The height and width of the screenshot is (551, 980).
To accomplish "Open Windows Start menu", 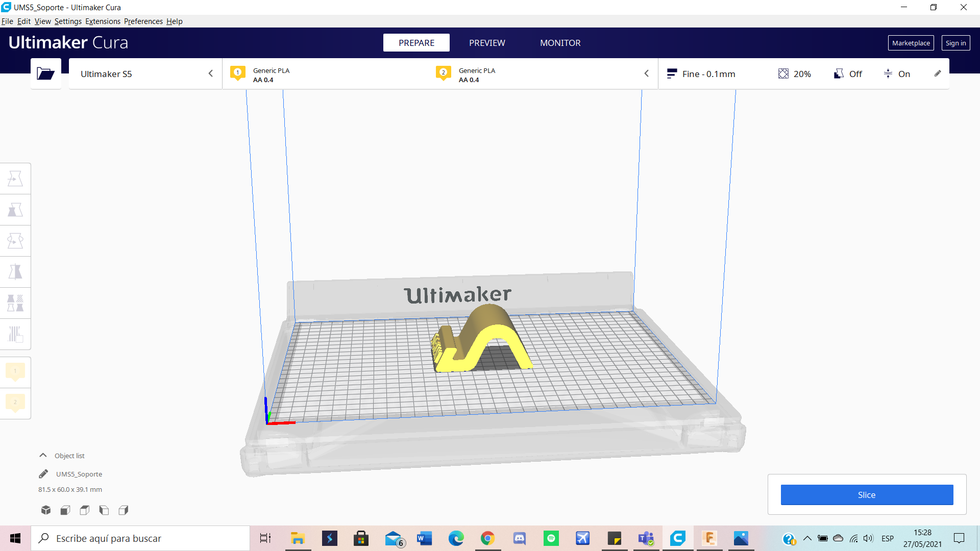I will pos(15,538).
